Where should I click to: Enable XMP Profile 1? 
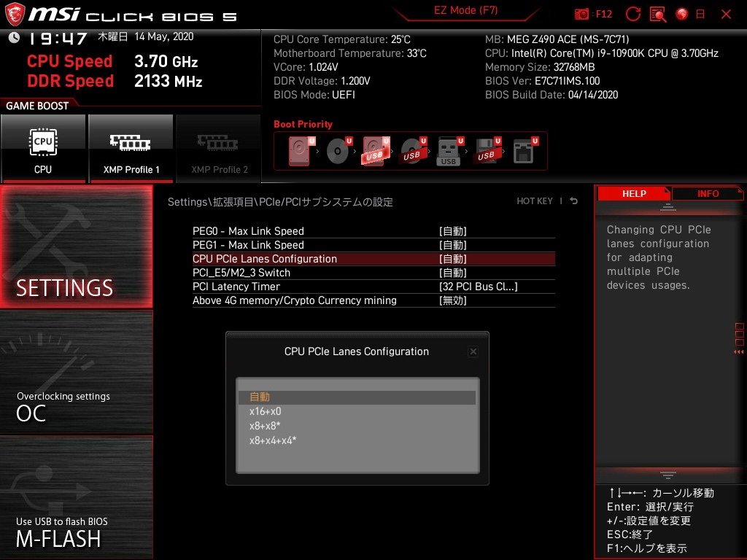pyautogui.click(x=131, y=149)
